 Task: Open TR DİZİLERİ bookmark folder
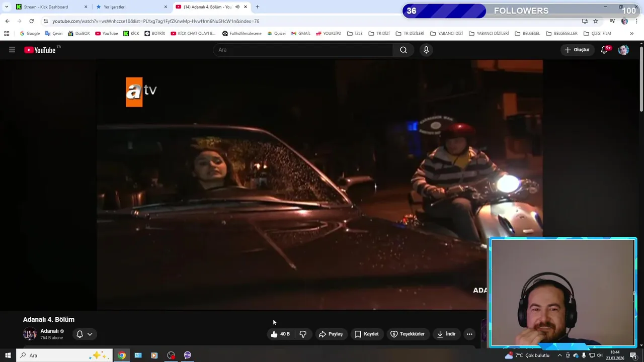click(410, 34)
